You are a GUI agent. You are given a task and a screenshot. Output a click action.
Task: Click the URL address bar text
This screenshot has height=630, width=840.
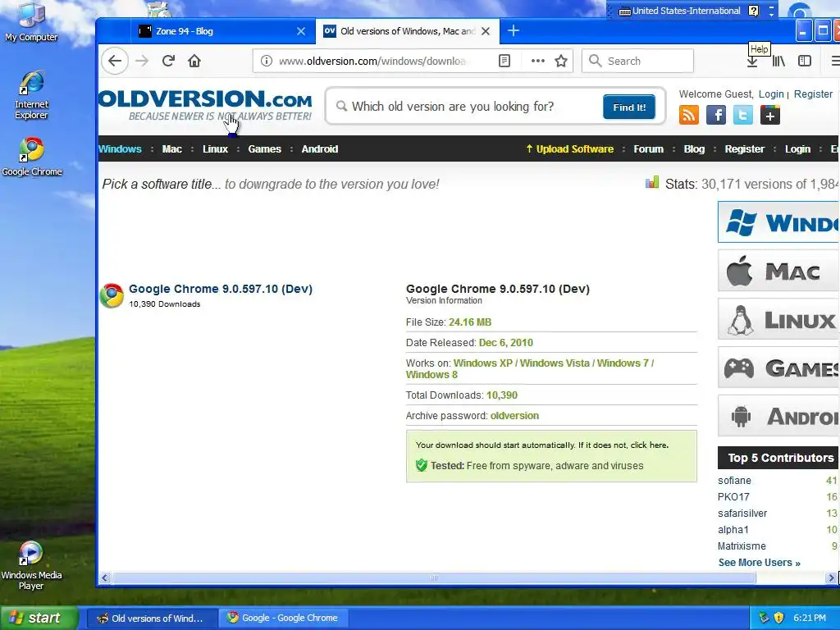(372, 61)
